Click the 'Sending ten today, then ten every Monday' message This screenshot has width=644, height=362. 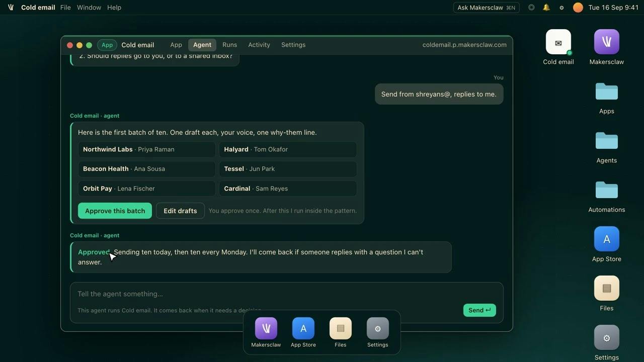point(260,257)
